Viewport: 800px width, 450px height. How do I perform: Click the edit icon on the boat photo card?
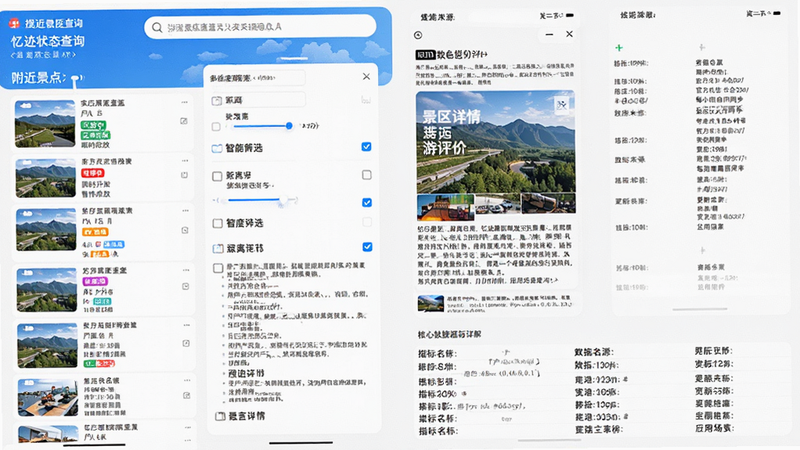(x=187, y=395)
